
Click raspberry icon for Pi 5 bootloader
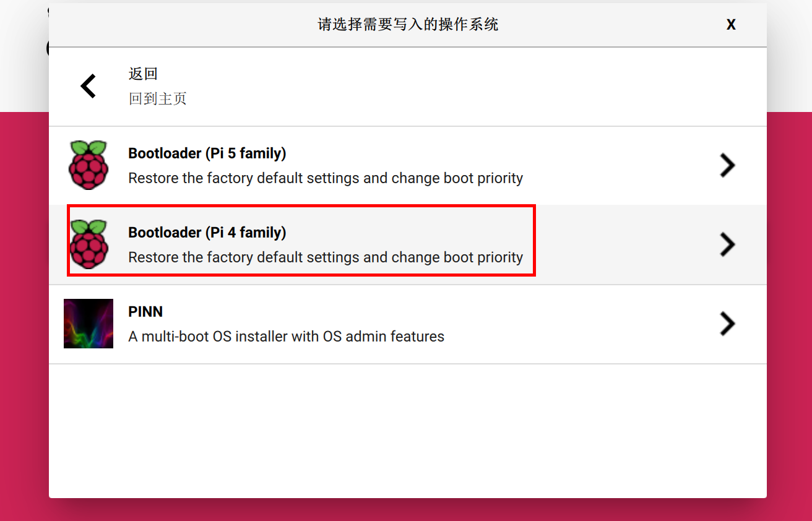89,165
